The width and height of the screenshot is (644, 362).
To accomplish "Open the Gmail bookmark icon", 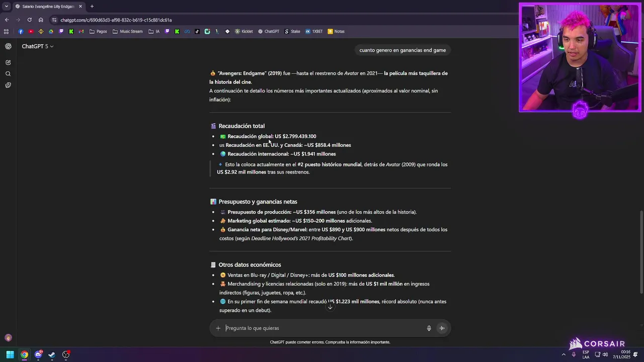I will tap(81, 31).
